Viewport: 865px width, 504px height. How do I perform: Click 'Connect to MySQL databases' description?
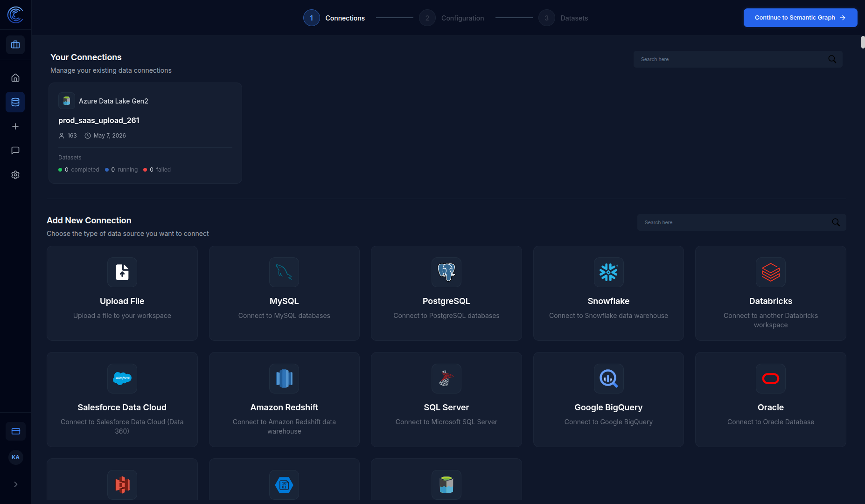tap(284, 316)
